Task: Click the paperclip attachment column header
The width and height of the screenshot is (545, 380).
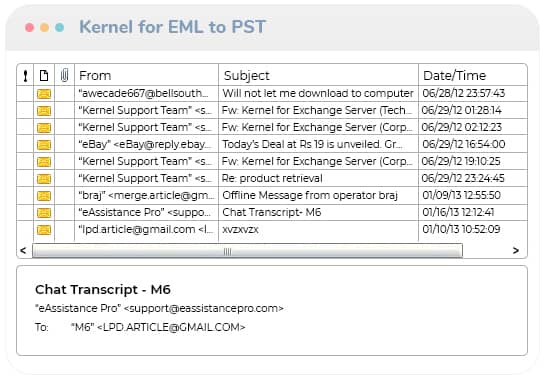Action: coord(64,75)
